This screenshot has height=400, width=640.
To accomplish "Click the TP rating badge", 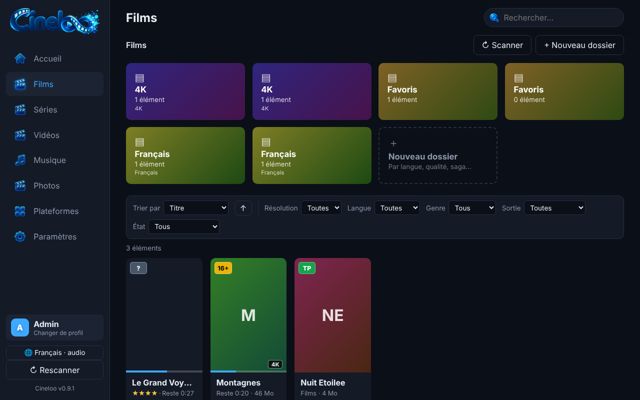I will [x=307, y=268].
